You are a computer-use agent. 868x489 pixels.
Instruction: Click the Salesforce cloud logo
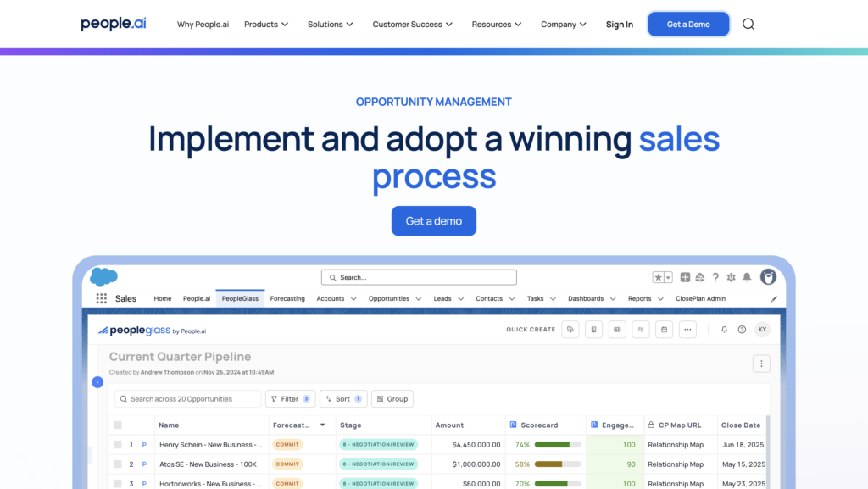[x=103, y=276]
